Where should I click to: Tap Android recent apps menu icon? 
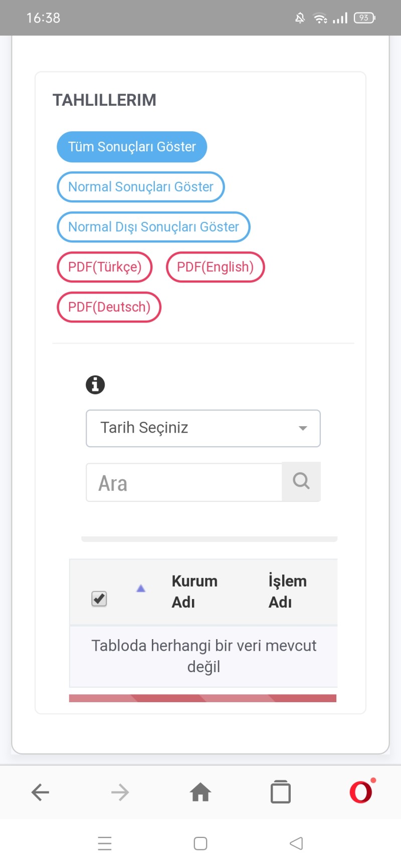(105, 843)
